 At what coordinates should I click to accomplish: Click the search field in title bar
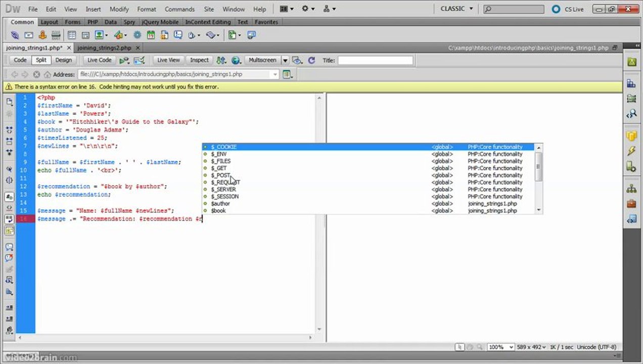click(x=514, y=9)
